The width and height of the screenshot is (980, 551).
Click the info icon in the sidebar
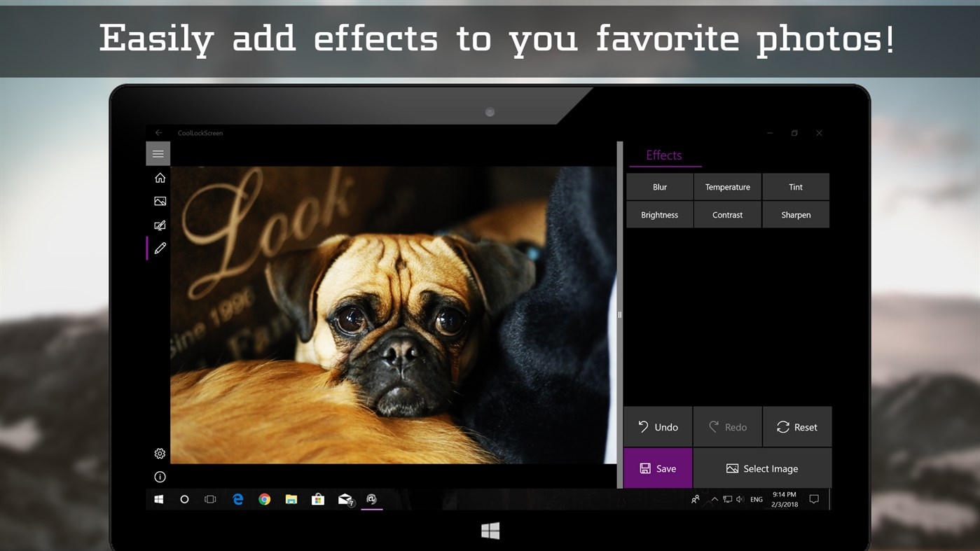click(159, 476)
